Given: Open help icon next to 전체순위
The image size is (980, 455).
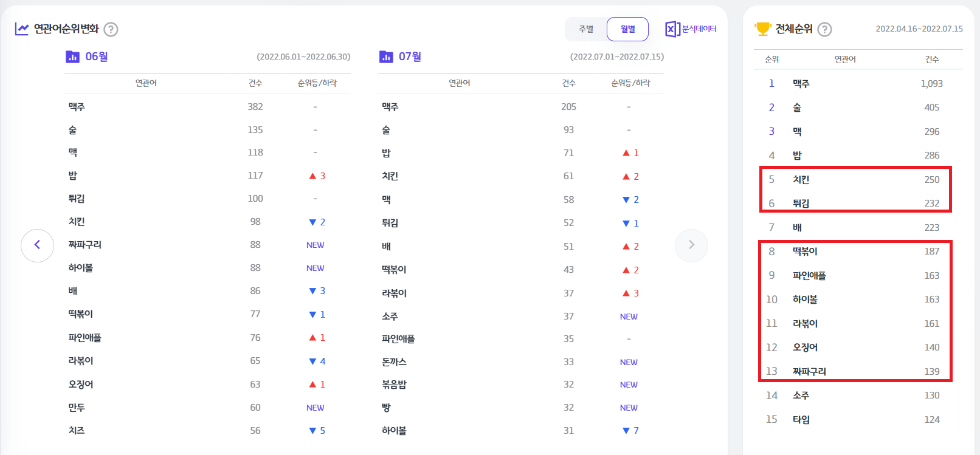Looking at the screenshot, I should [824, 29].
